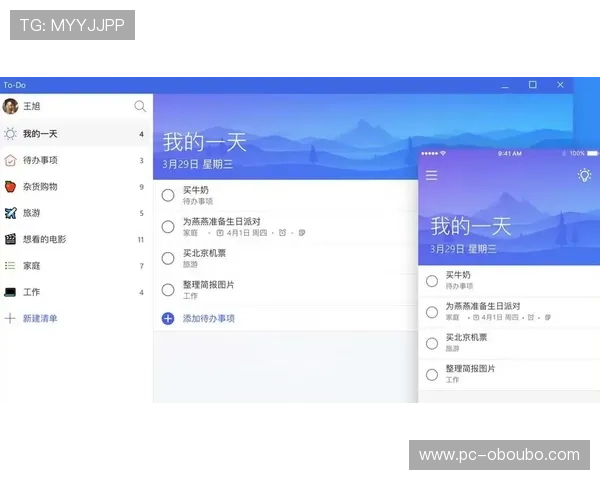600x480 pixels.
Task: Click the alarm reminder icon on desktop 为燕燕准备生日派对 row
Action: tap(282, 232)
